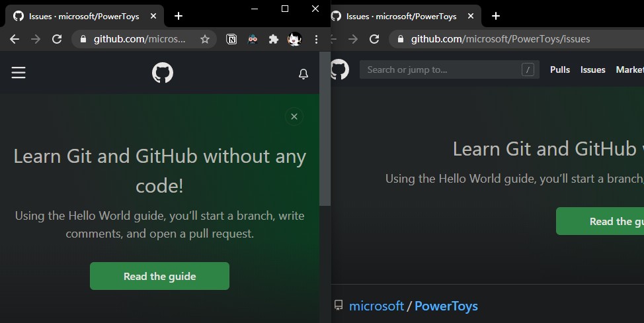Go back in the left browser window

click(x=15, y=39)
